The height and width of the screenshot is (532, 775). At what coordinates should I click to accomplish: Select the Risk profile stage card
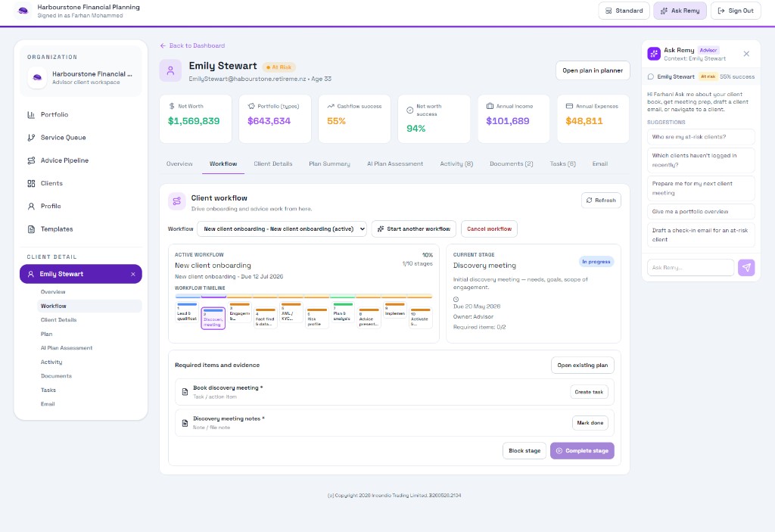click(316, 319)
